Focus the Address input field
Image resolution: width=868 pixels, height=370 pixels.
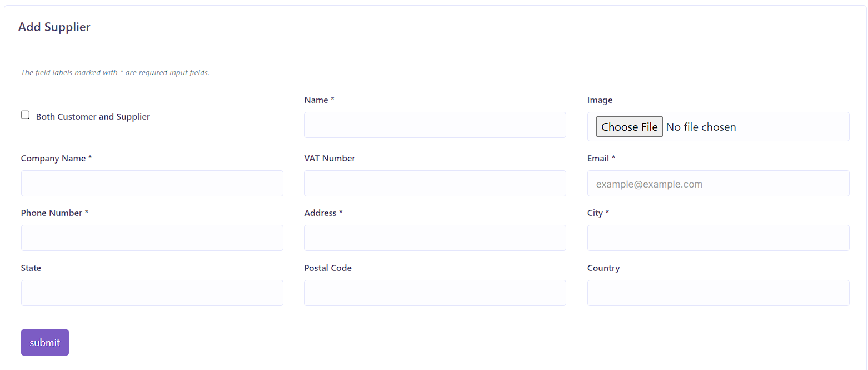tap(435, 238)
